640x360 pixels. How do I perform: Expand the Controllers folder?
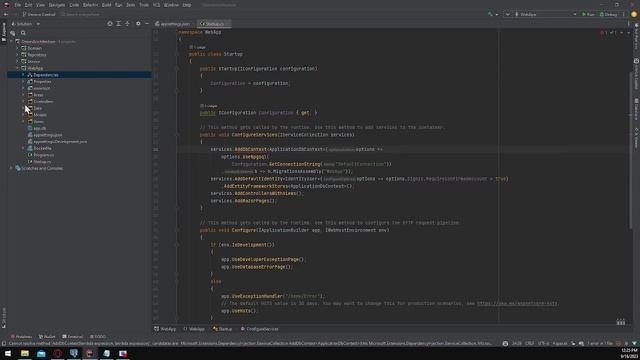[x=23, y=101]
